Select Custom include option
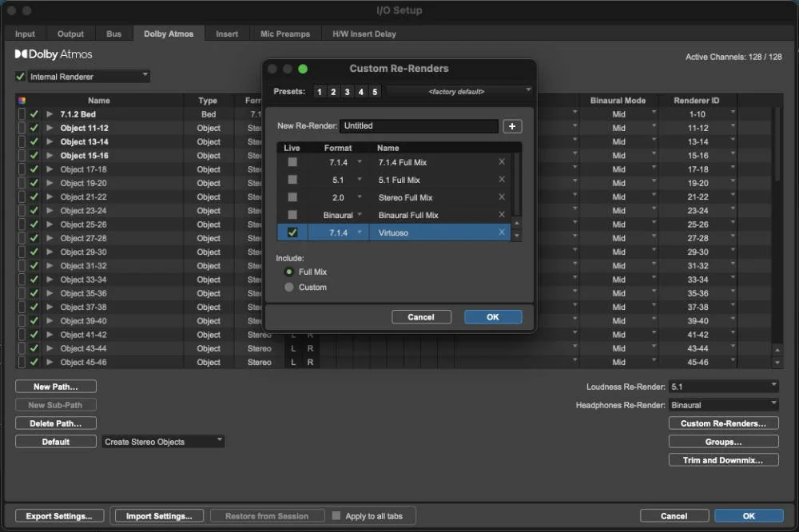This screenshot has width=799, height=532. (x=289, y=287)
